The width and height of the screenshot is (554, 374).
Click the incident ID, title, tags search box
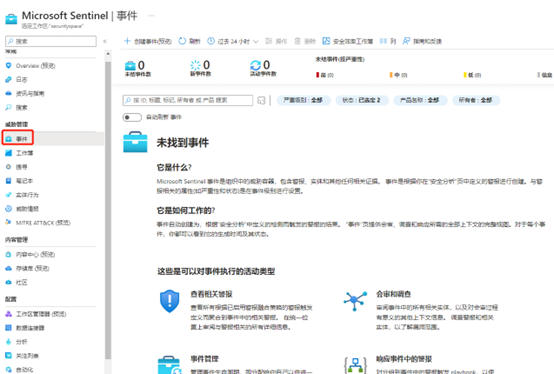click(188, 100)
